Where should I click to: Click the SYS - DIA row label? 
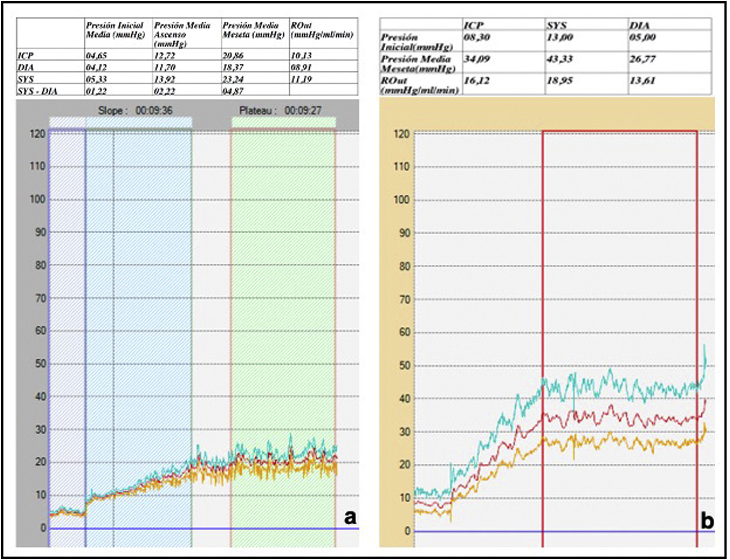tap(37, 91)
